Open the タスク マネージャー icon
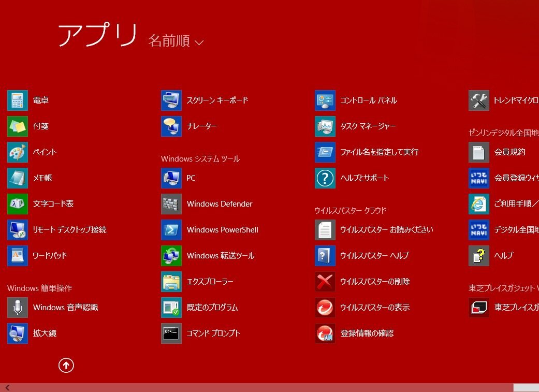The width and height of the screenshot is (539, 392). pos(325,126)
